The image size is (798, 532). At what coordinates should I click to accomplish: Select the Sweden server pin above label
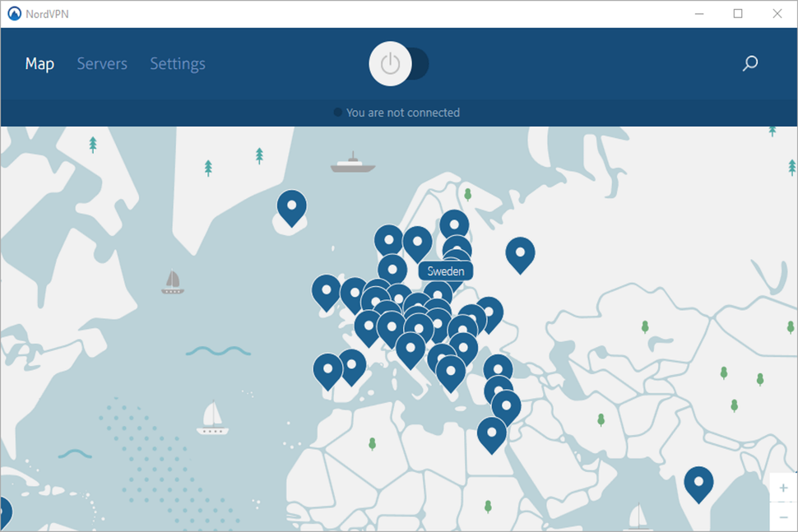point(417,243)
